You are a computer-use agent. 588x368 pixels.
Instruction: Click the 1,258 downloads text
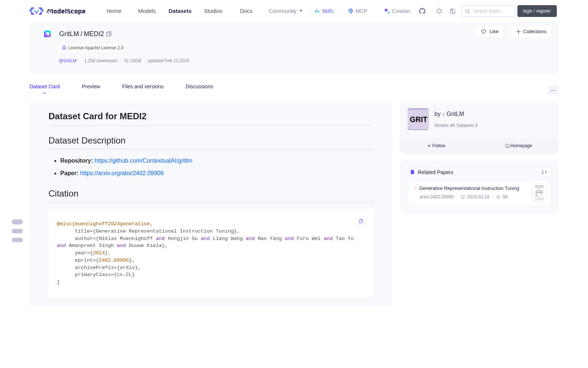pos(101,61)
